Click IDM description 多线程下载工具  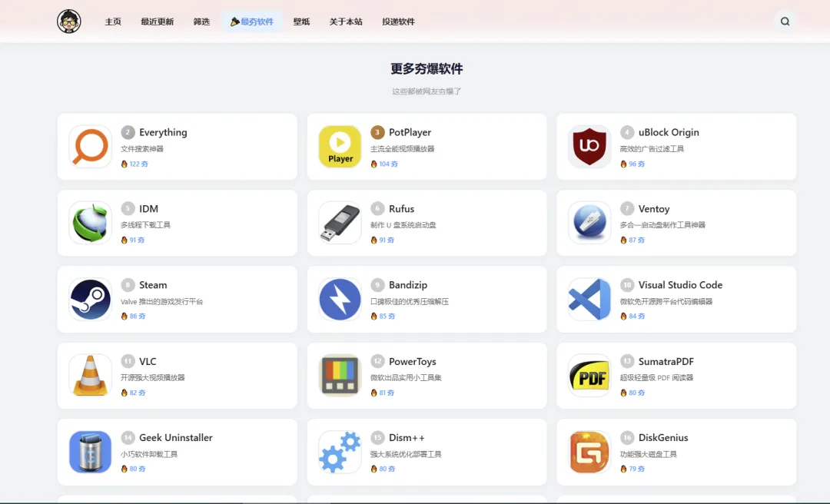tap(145, 225)
